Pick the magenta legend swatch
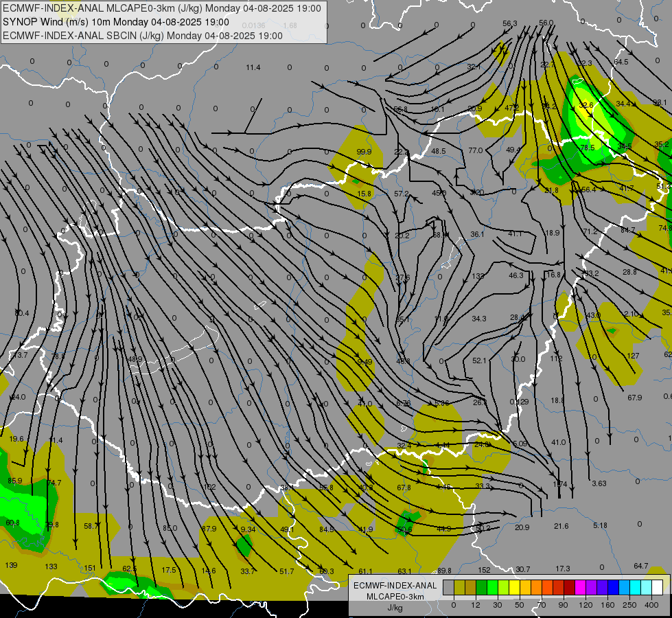Viewport: 672px width, 618px height. coord(580,588)
